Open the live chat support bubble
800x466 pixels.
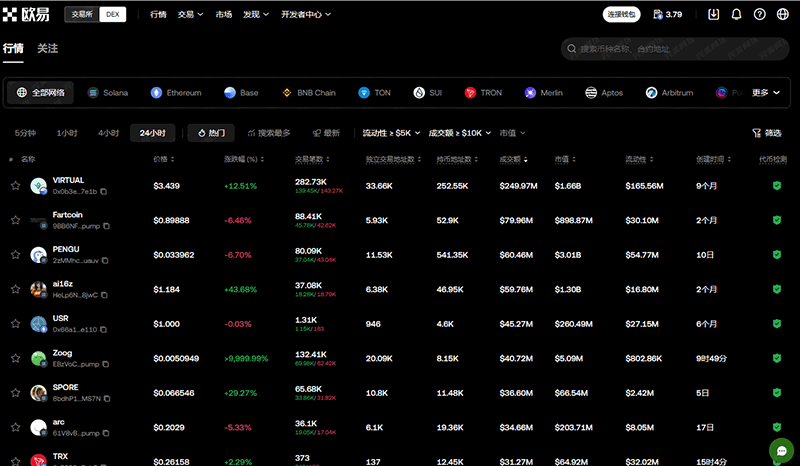tap(782, 451)
